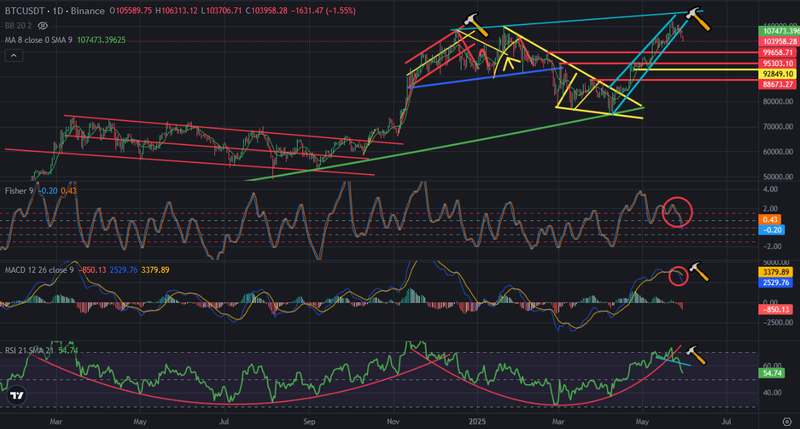The height and width of the screenshot is (429, 800).
Task: Click the 99658.71 horizontal line price label
Action: pos(779,53)
